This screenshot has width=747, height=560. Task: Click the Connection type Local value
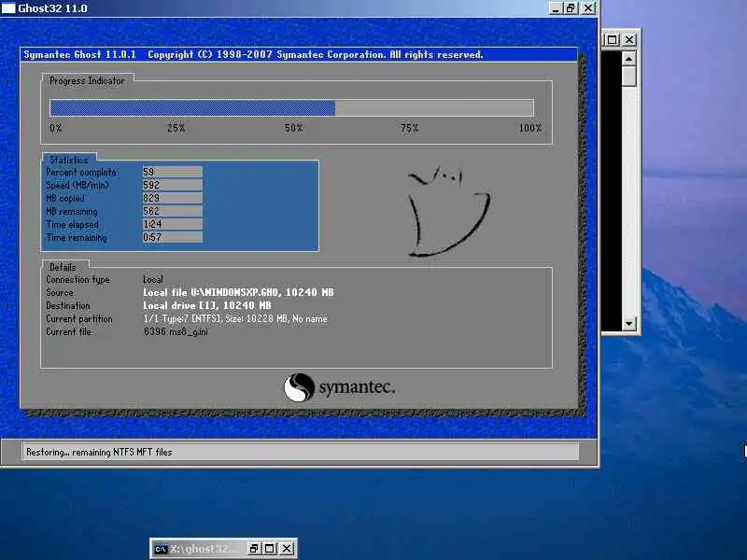tap(153, 279)
